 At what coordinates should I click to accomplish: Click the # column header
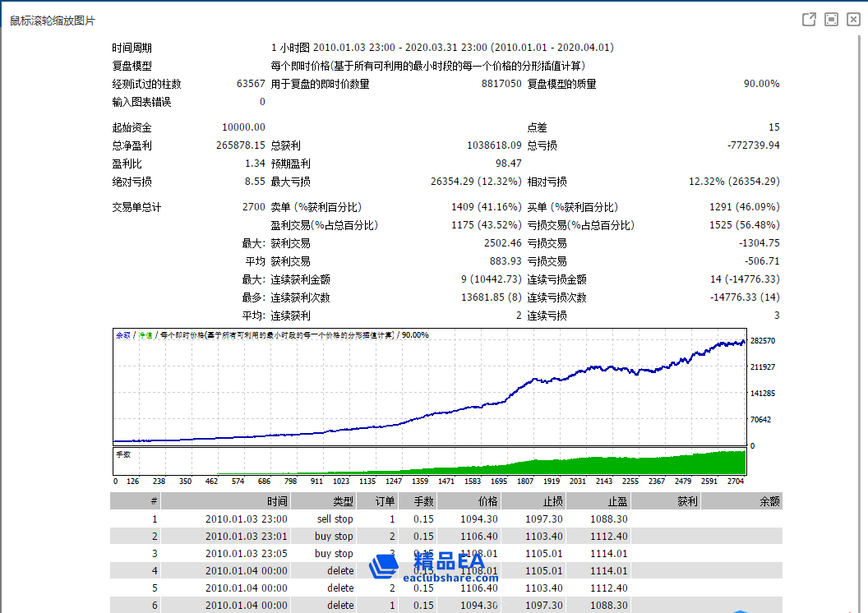pos(153,501)
